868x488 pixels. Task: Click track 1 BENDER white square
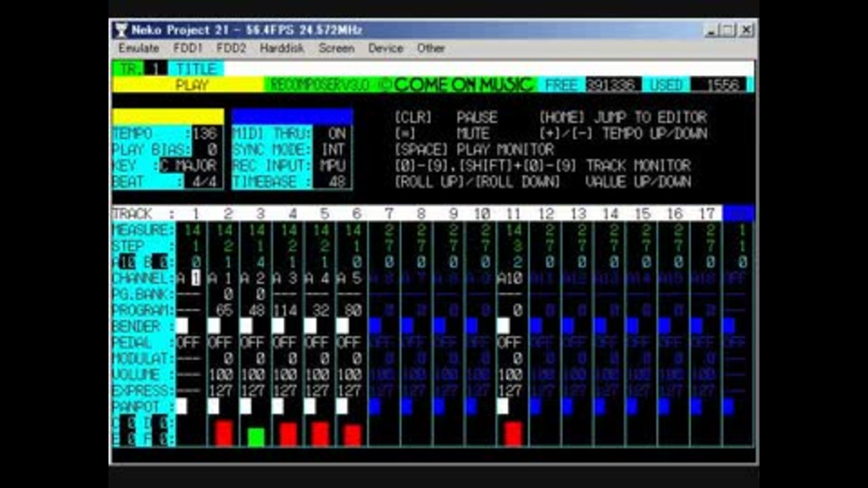(x=182, y=326)
